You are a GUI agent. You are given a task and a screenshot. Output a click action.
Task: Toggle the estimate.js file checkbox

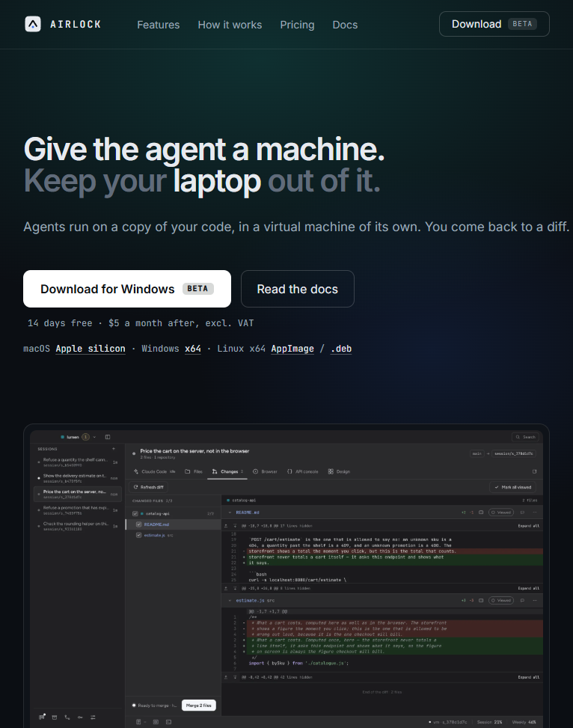coord(138,535)
